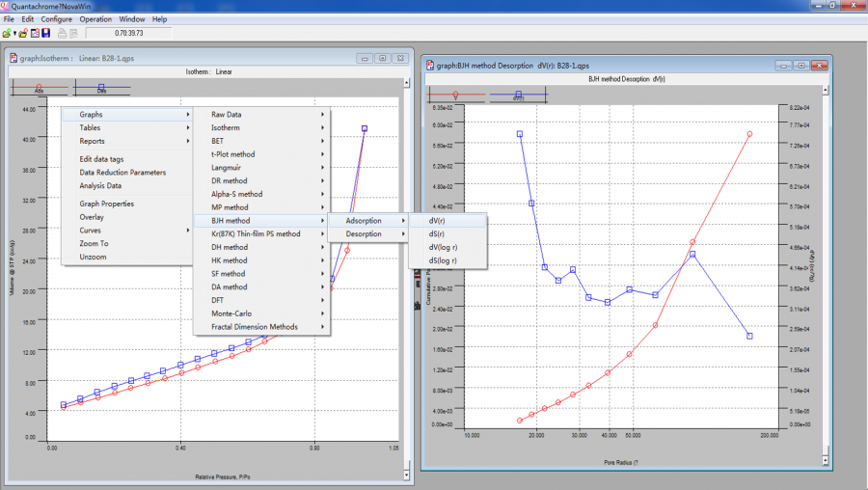Viewport: 868px width, 490px height.
Task: Open the dropdown arrow beside new file icon
Action: (x=14, y=34)
